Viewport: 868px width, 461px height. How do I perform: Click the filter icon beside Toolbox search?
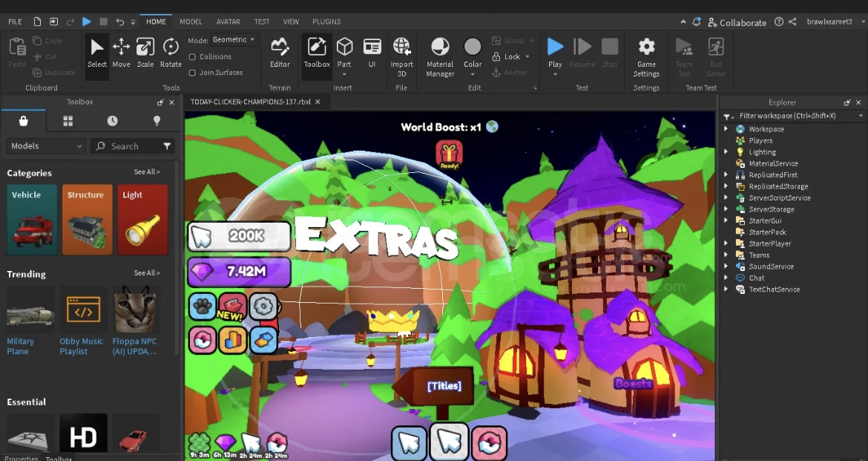coord(167,146)
